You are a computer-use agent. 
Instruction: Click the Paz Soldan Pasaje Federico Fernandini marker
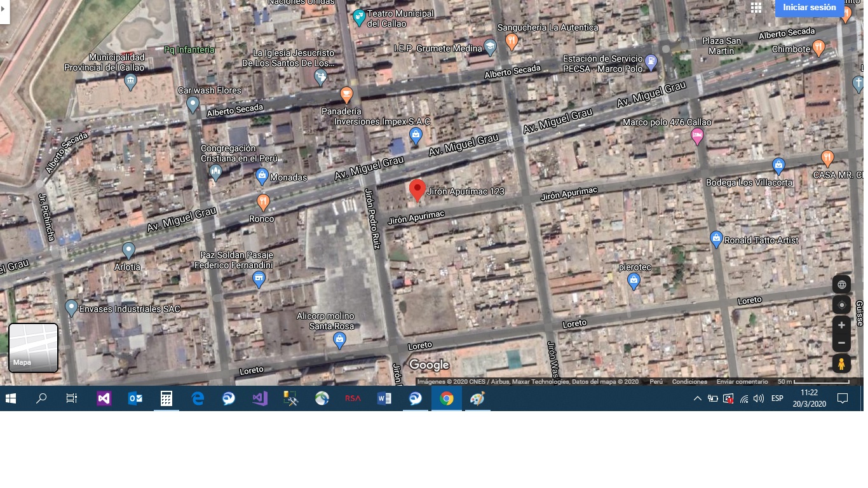tap(259, 280)
